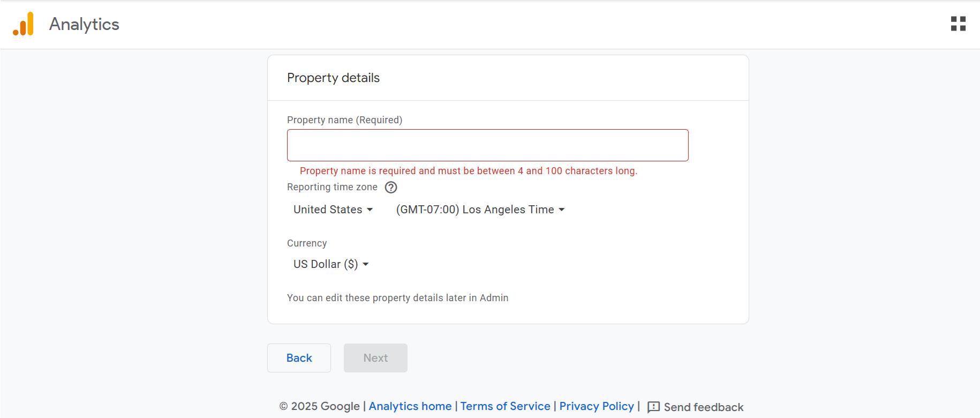
Task: Click the Reporting time zone help icon
Action: 391,187
